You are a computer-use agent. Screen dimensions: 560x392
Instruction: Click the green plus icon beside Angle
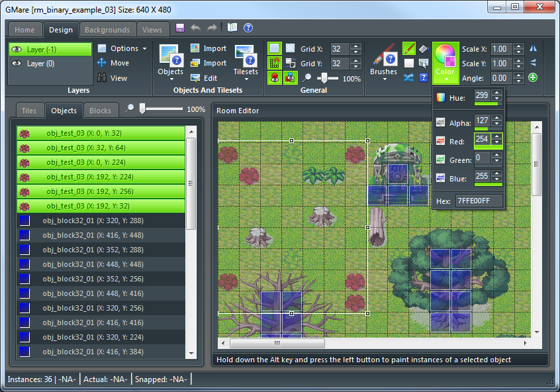pos(533,77)
